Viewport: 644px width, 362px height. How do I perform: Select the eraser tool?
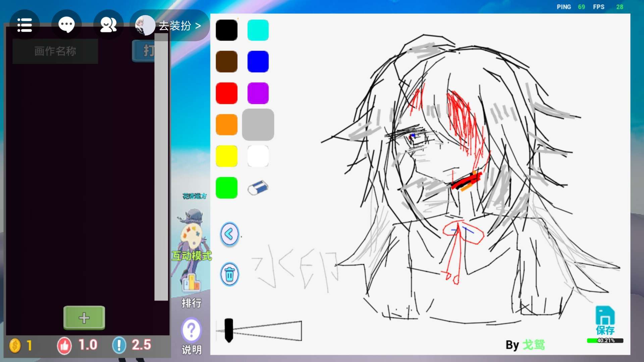point(258,188)
